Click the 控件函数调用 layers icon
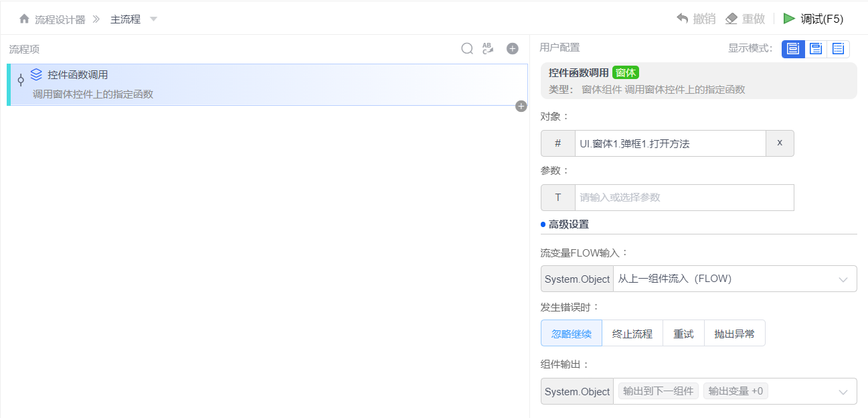Screen dimensions: 868x418 37,75
